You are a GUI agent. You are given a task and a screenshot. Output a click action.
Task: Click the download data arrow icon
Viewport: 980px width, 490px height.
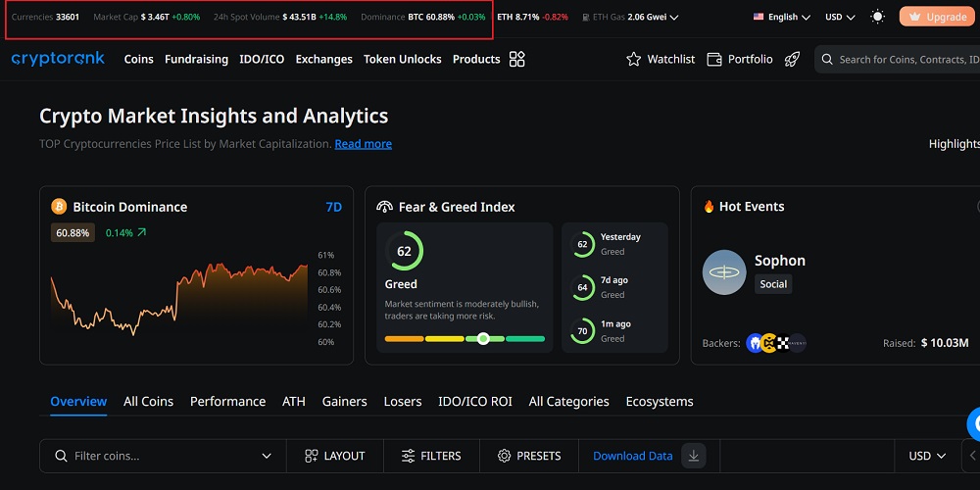point(694,456)
